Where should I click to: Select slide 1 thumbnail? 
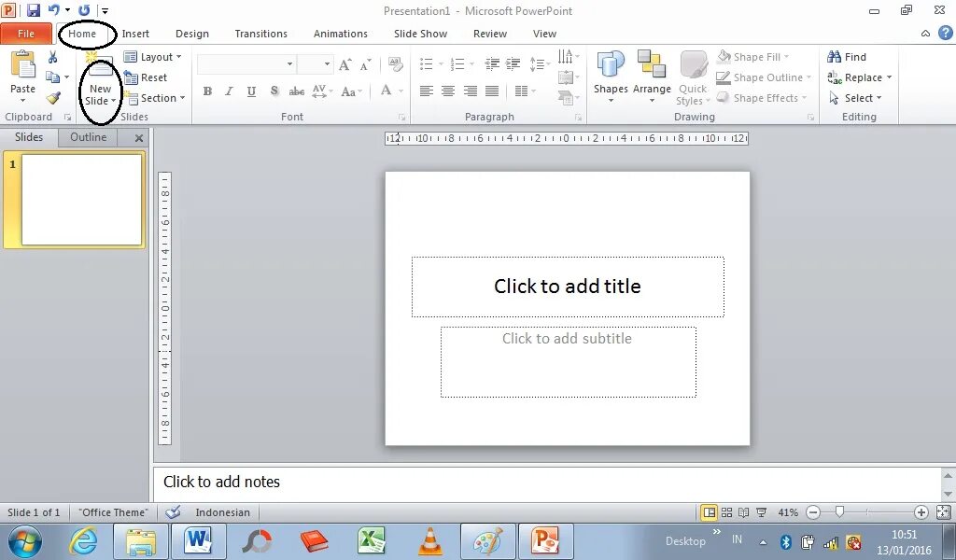82,200
